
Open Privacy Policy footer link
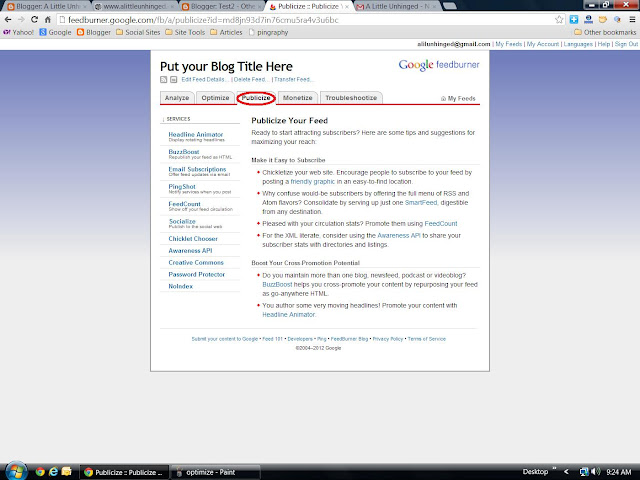388,339
